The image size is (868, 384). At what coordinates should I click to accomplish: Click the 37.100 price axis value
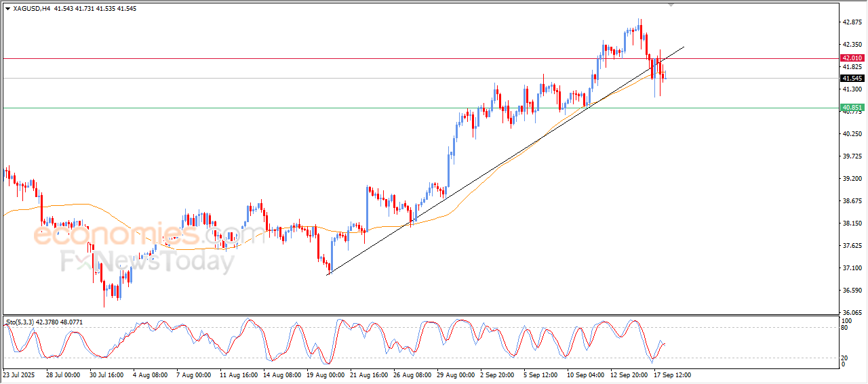coord(852,268)
